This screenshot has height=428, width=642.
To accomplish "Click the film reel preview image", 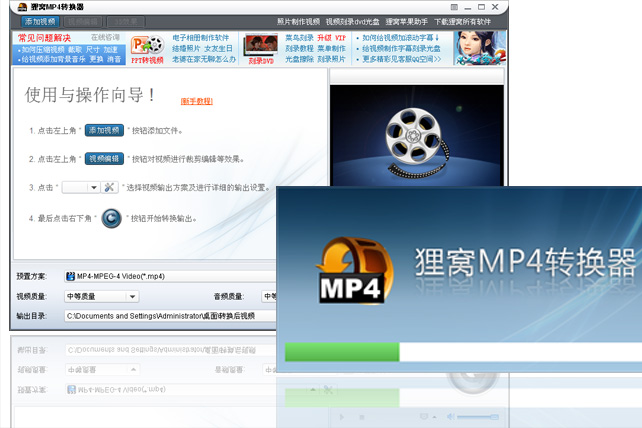I will click(417, 136).
